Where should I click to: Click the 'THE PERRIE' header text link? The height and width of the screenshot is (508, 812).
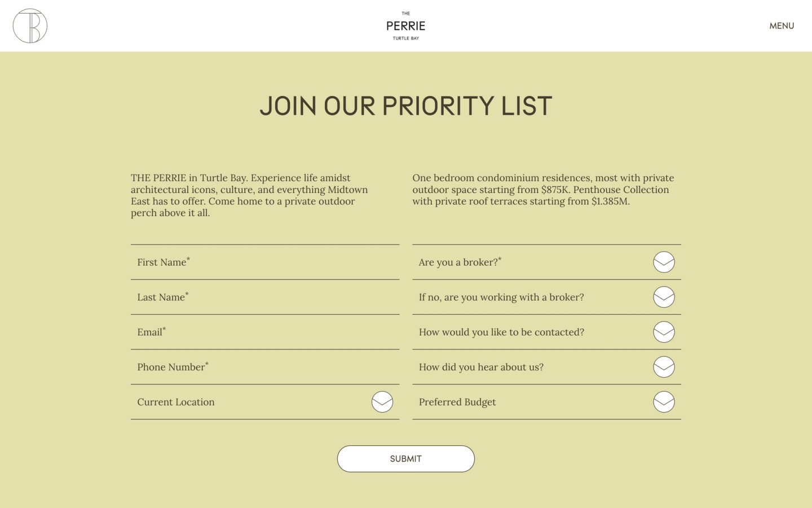(x=405, y=25)
